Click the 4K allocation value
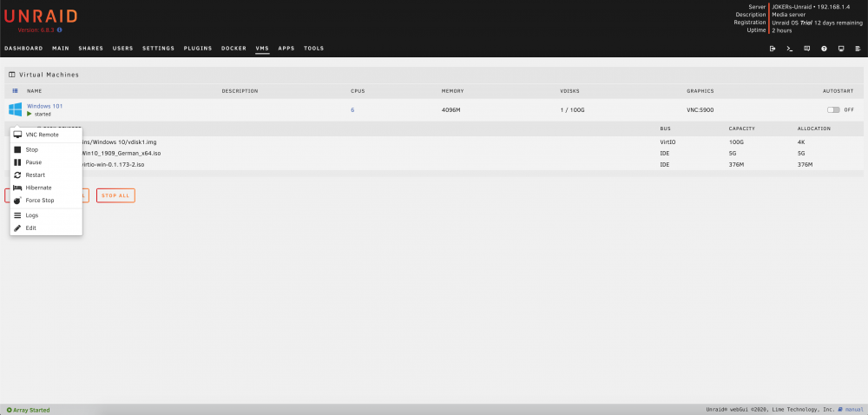 [801, 142]
